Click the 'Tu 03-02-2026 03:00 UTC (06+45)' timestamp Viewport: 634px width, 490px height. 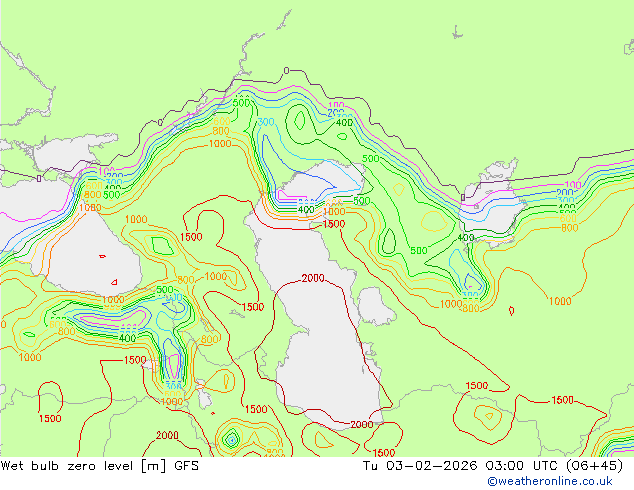click(x=493, y=466)
